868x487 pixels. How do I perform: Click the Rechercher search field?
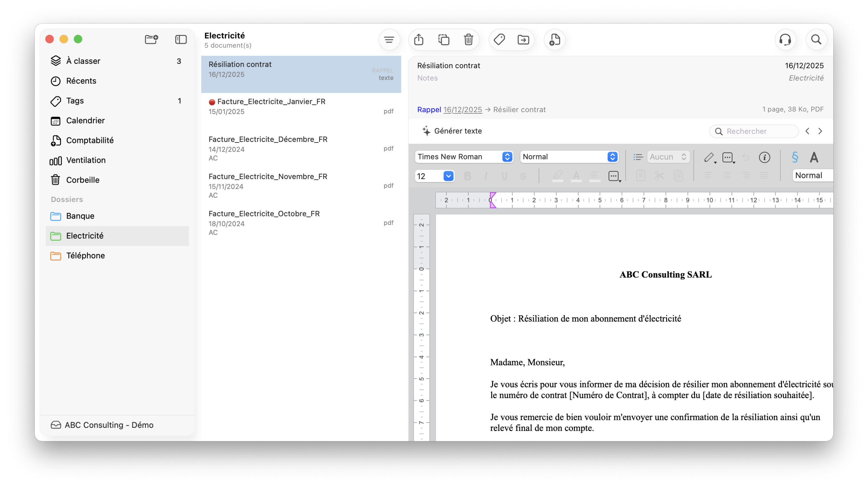758,131
